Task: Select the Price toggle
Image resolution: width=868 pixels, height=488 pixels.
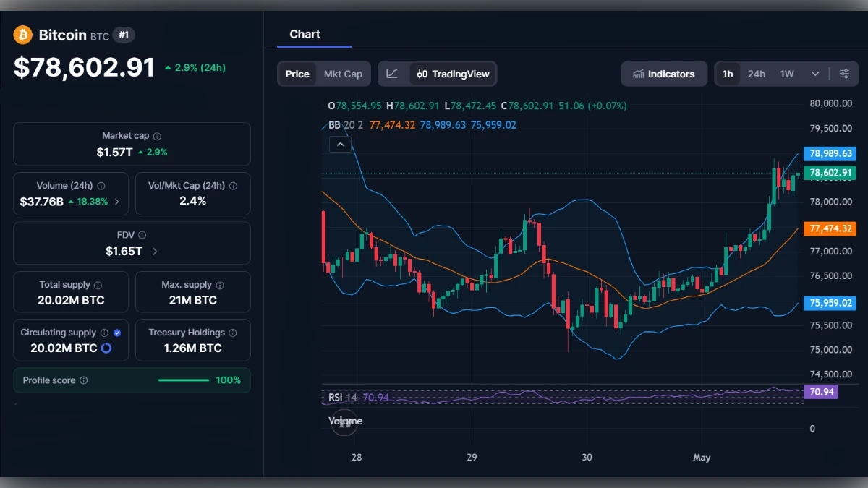Action: tap(297, 74)
